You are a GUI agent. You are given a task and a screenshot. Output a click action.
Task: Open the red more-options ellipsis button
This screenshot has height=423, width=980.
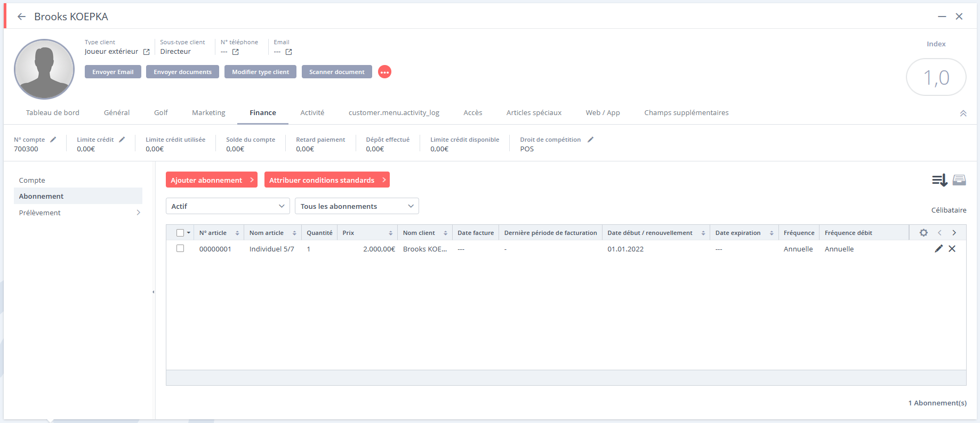(x=384, y=72)
